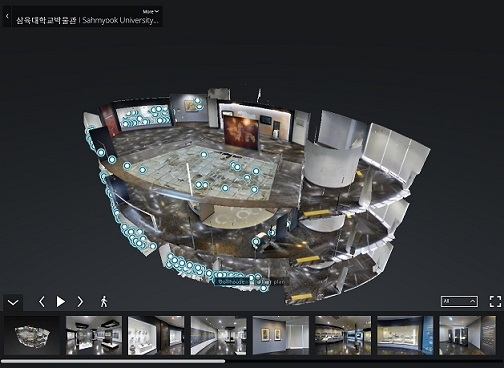Open the eighth thumbnail with dark display cases
The height and width of the screenshot is (368, 504).
pyautogui.click(x=467, y=335)
